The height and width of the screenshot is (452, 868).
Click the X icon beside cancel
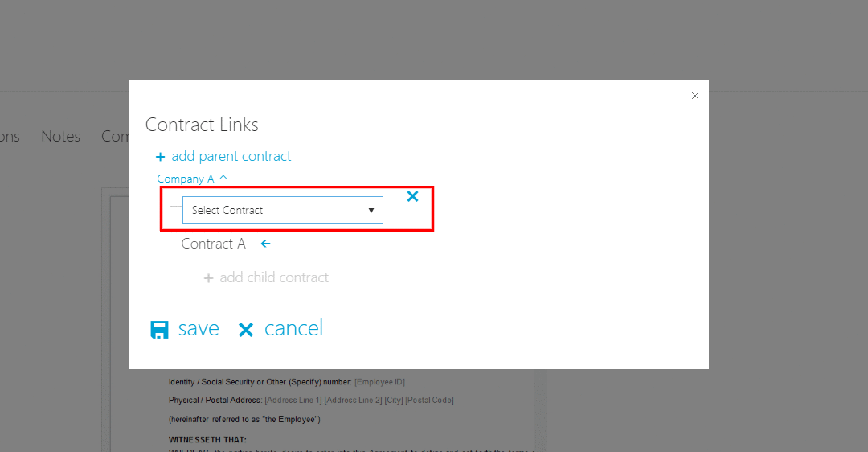pyautogui.click(x=246, y=330)
